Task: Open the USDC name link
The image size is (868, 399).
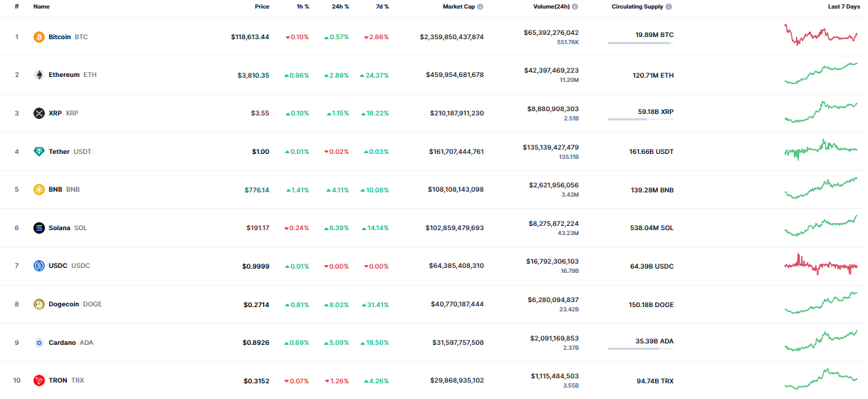Action: pyautogui.click(x=58, y=266)
